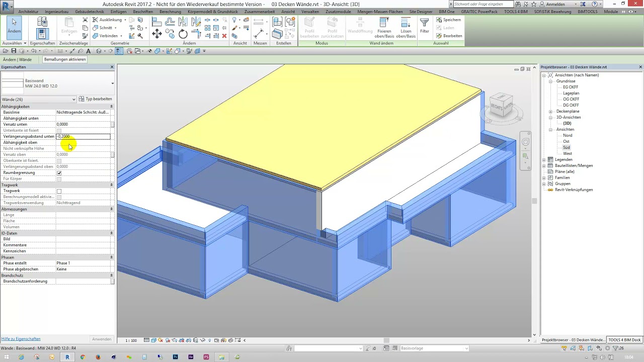
Task: Open the Hilfe zu Eigenschaften link
Action: pos(21,339)
